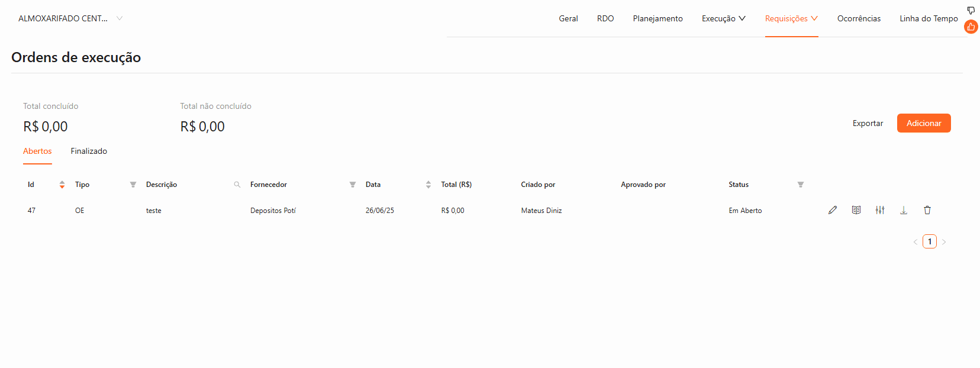980x368 pixels.
Task: Switch to the Finalizado tab
Action: pos(89,151)
